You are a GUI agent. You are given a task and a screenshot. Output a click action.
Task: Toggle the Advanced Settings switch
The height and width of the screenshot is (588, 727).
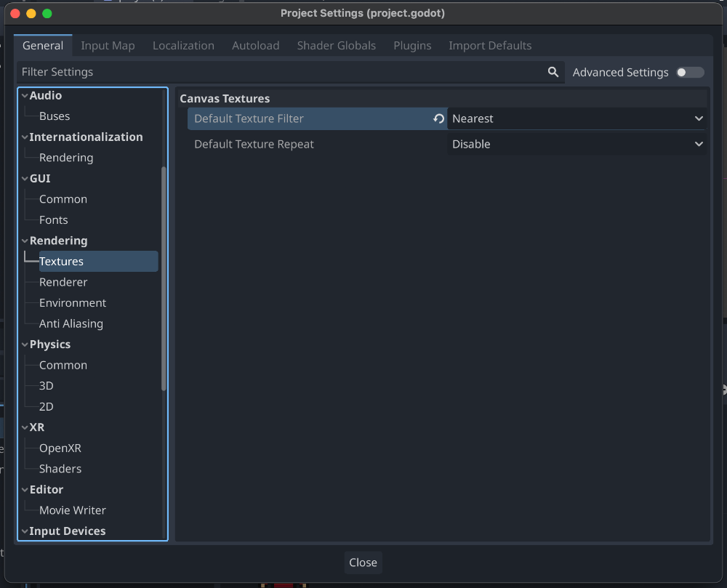pyautogui.click(x=689, y=72)
